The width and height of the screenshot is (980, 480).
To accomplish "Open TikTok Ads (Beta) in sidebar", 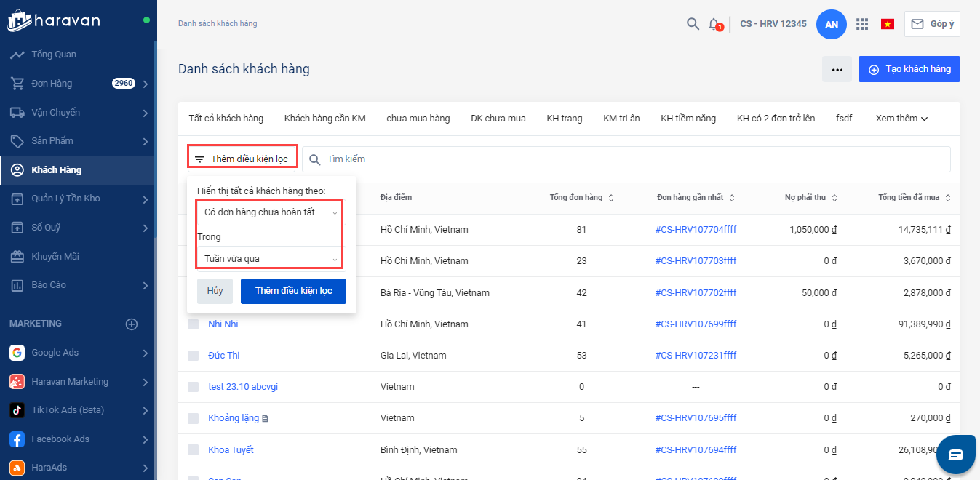I will 68,410.
